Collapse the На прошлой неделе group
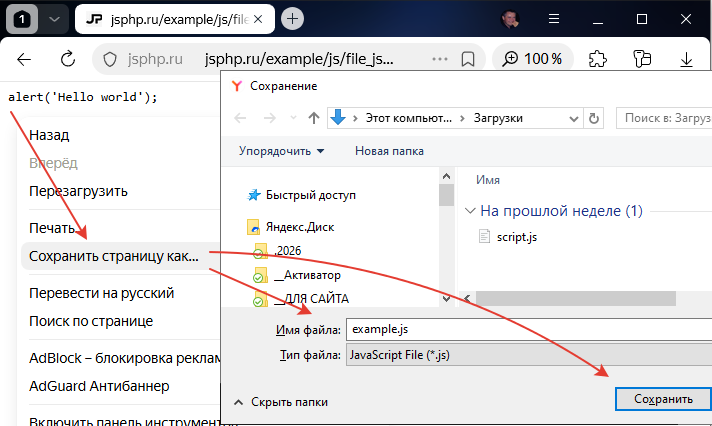This screenshot has height=426, width=712. (470, 211)
